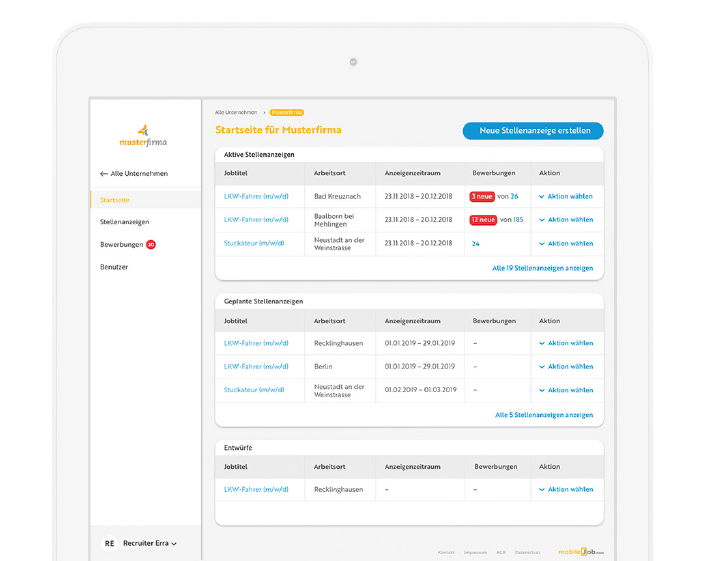Open the draft LKW-Fahrer job in Entwürfe

click(256, 489)
